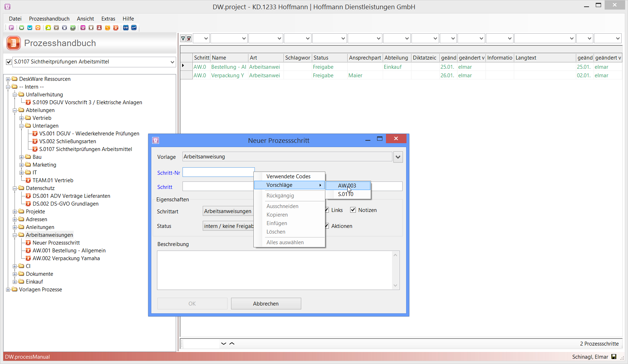
Task: Click the red person contact toolbar icon
Action: click(99, 28)
